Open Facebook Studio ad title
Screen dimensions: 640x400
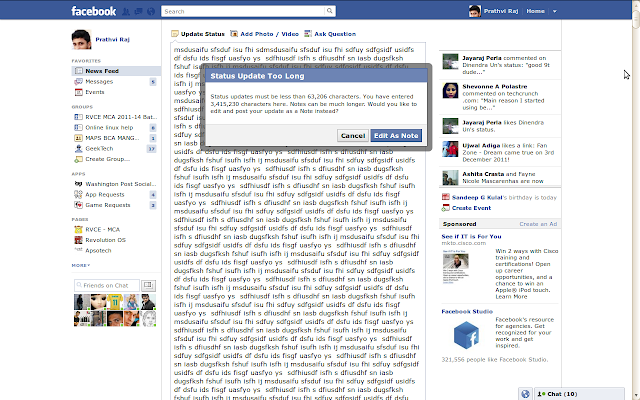467,311
